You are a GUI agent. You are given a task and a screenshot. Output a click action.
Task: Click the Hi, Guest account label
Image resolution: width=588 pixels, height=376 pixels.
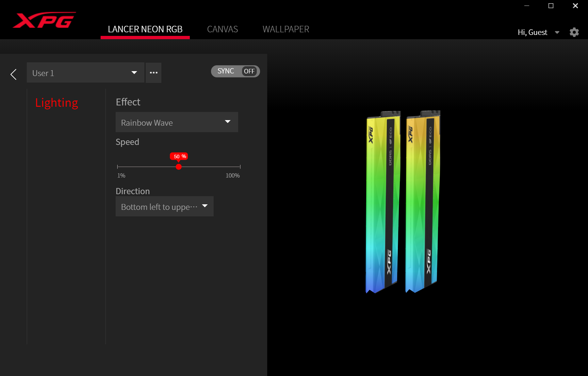pos(532,32)
